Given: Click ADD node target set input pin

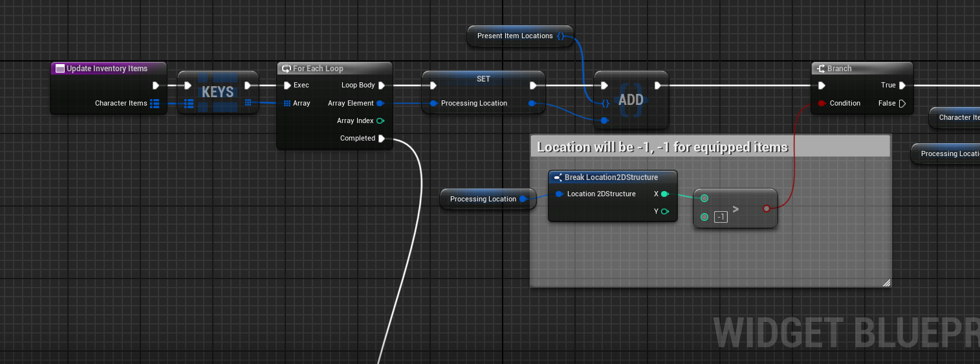Looking at the screenshot, I should pos(605,103).
